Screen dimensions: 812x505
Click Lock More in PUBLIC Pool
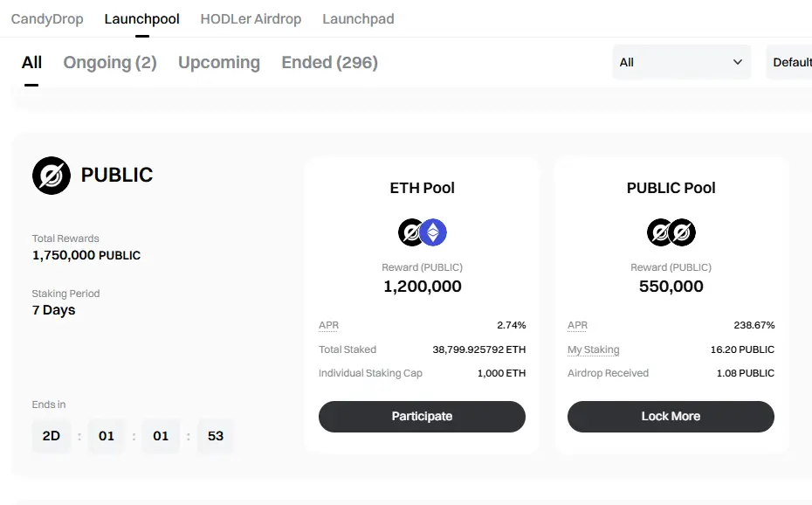tap(671, 417)
